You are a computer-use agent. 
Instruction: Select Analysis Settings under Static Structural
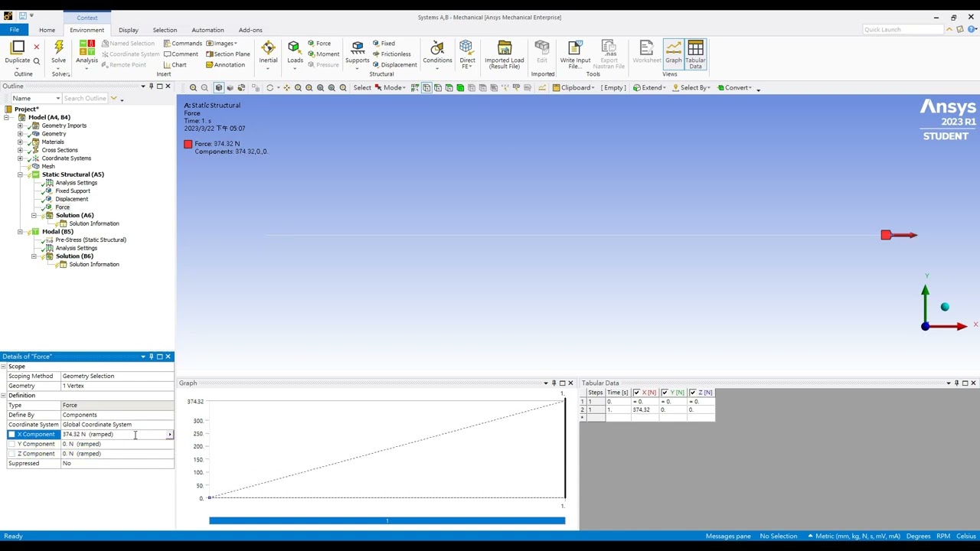click(77, 183)
